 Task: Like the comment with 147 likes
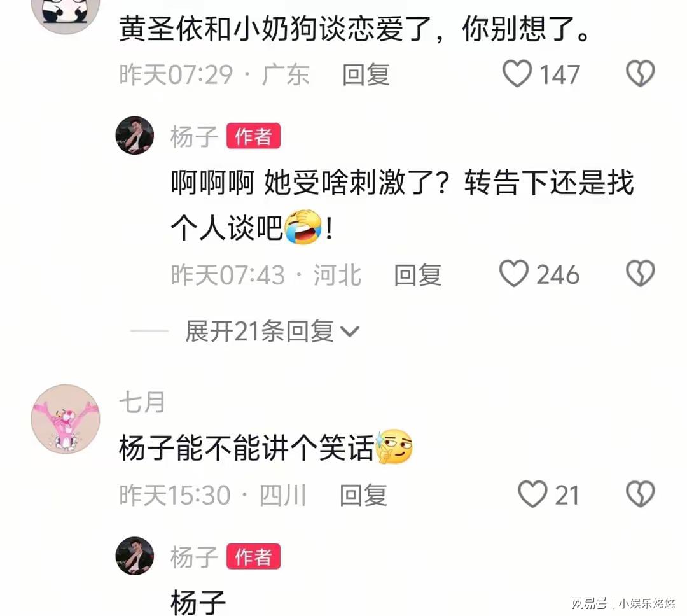click(517, 74)
